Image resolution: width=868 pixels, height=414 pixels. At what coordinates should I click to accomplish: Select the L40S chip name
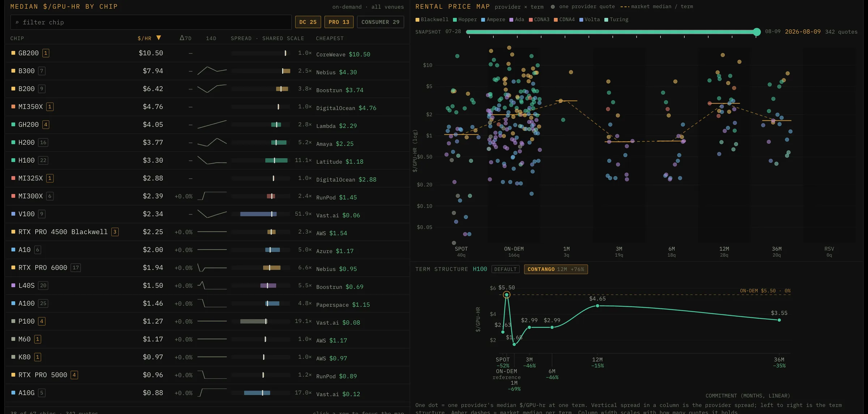pos(26,286)
